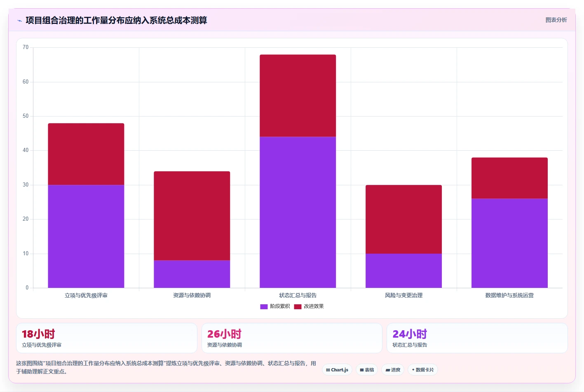
Task: Open the 24小时 stat card
Action: click(x=477, y=338)
